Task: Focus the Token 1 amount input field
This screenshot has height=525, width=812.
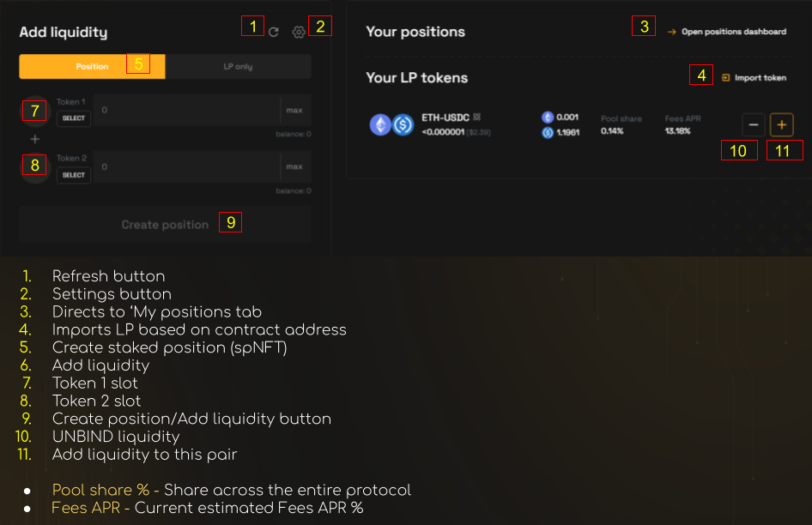Action: (187, 111)
